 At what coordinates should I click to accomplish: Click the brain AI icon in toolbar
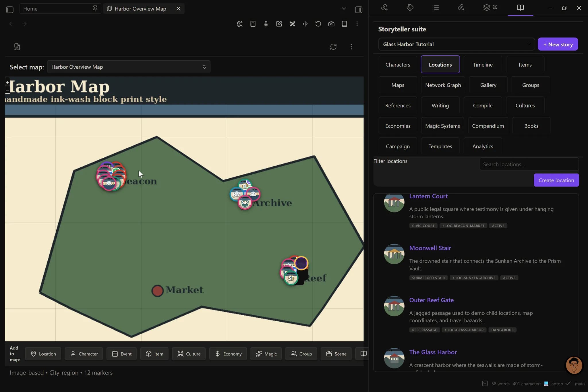point(240,24)
